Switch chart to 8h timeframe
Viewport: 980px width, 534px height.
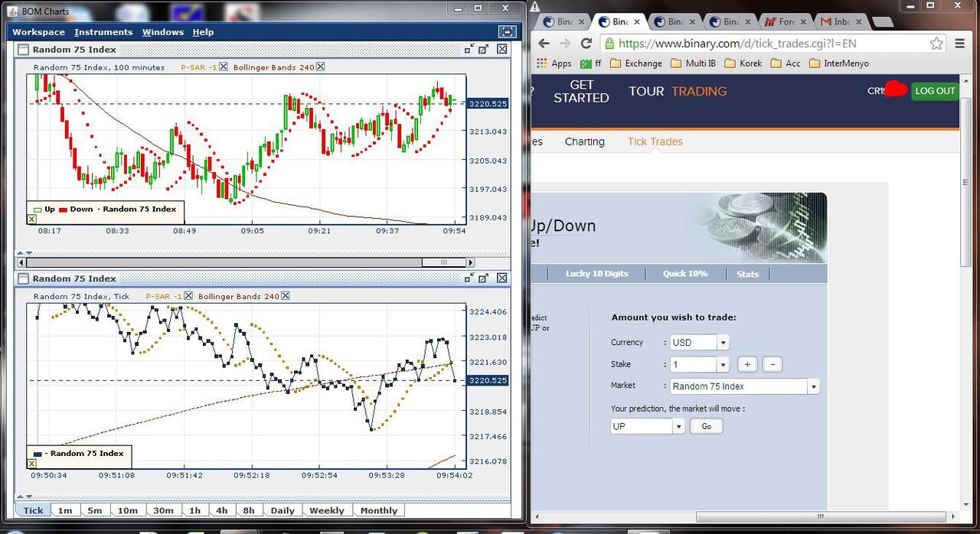[x=249, y=510]
